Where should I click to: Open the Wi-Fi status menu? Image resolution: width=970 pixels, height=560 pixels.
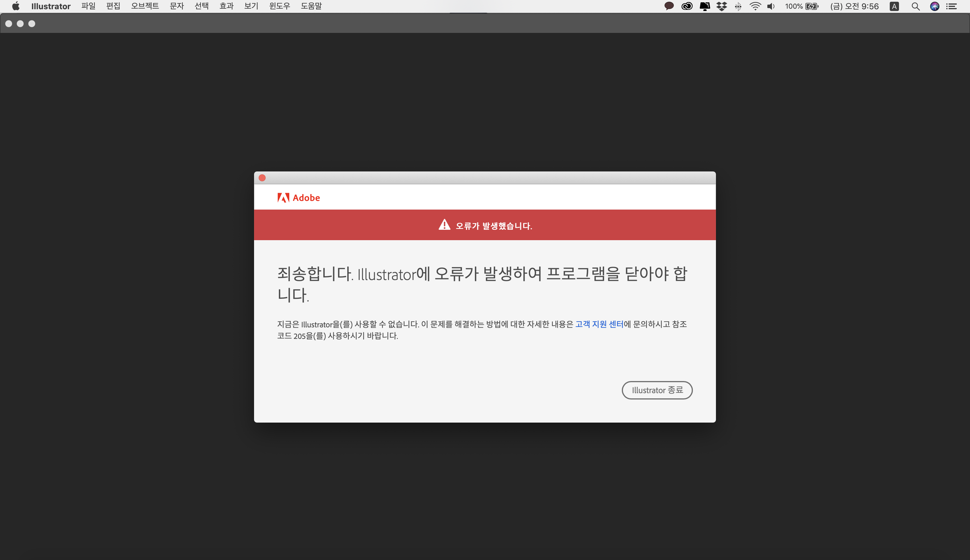pyautogui.click(x=755, y=6)
